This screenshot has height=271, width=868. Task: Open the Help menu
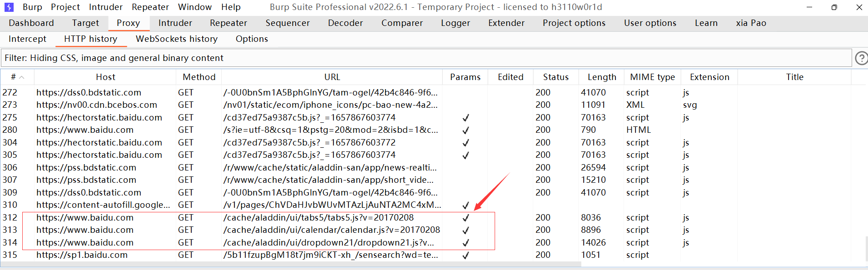(x=231, y=7)
